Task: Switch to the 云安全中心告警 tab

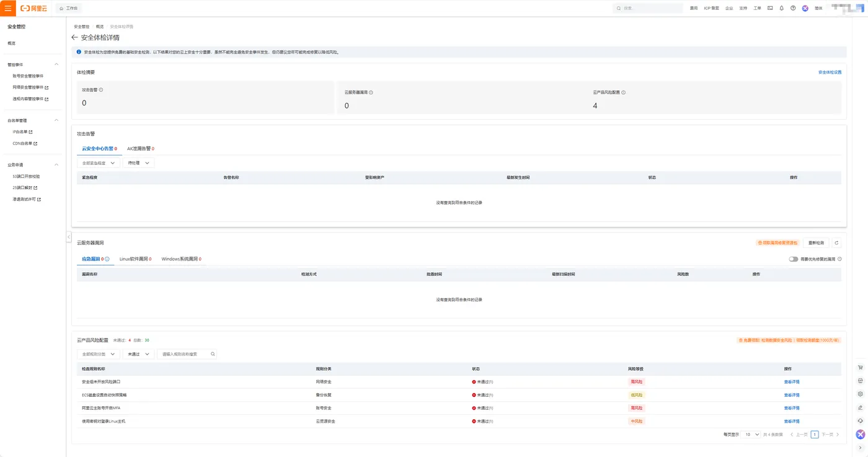Action: point(99,149)
